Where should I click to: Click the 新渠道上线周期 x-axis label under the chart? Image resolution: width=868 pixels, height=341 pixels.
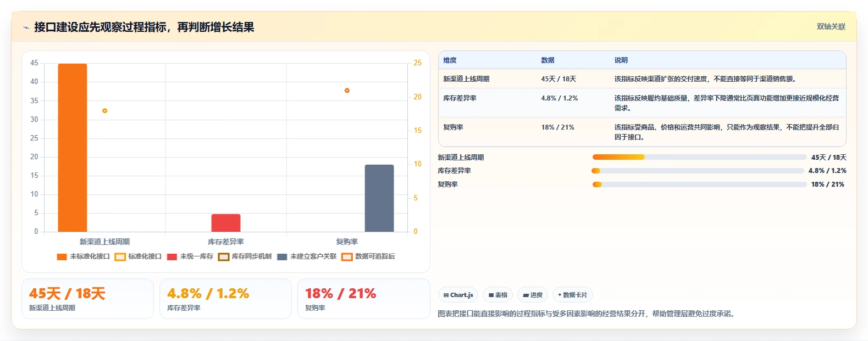click(104, 242)
